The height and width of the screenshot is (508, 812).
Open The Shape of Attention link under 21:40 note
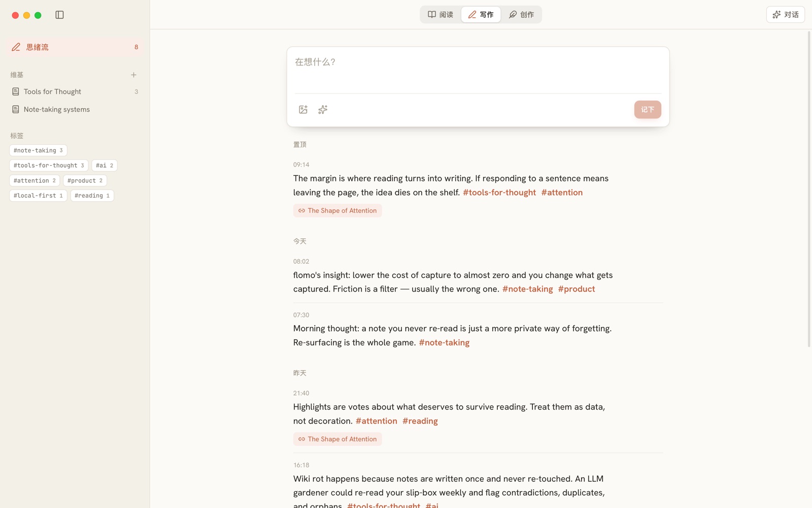(337, 439)
